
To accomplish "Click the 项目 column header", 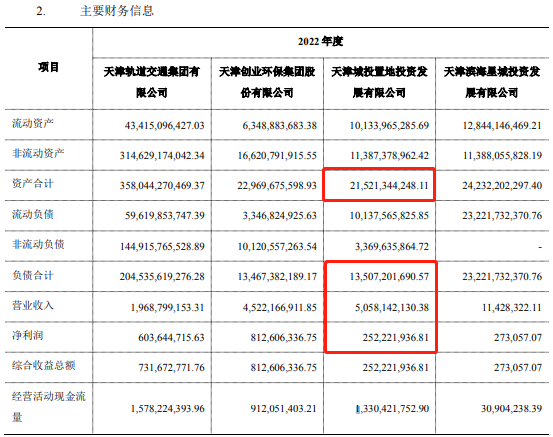I will click(x=48, y=67).
